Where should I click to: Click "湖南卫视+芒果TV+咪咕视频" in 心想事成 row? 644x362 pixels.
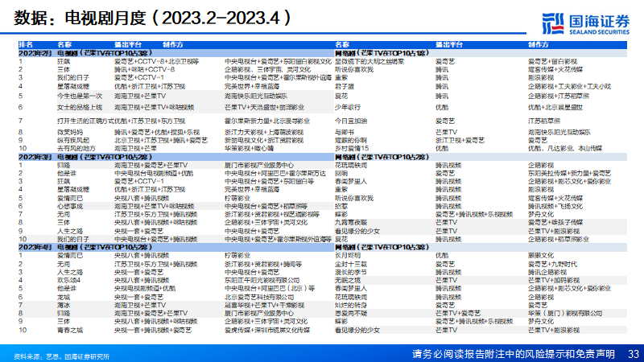(x=154, y=206)
